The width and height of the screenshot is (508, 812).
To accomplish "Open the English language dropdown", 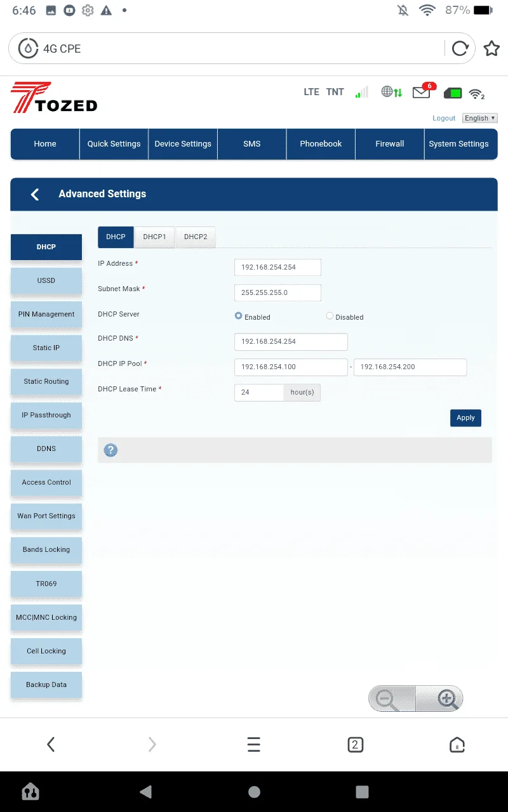I will 479,118.
